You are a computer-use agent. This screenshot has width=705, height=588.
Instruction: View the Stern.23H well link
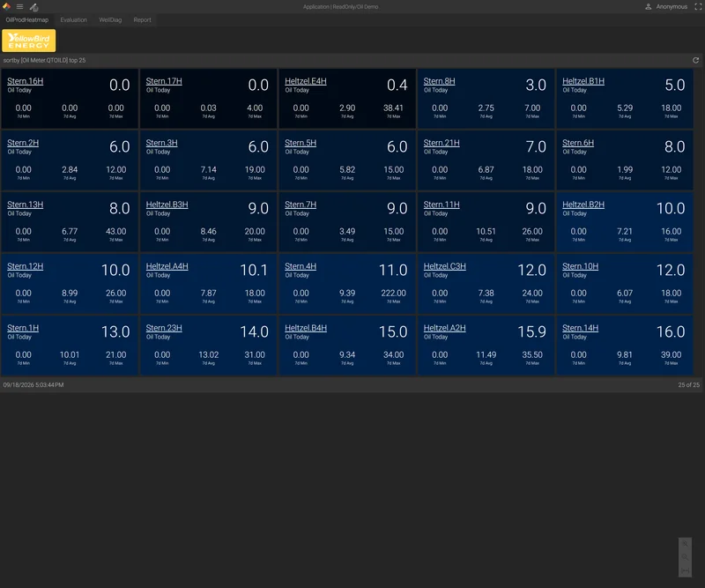click(164, 328)
